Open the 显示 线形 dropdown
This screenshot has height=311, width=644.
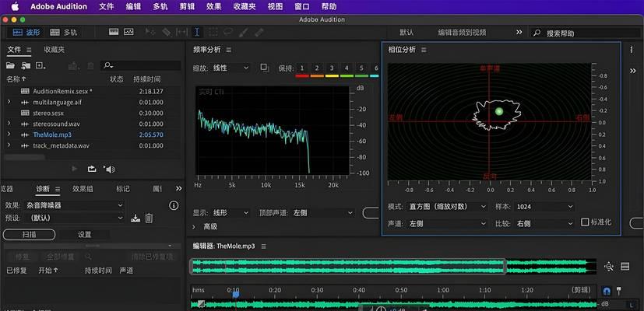pos(231,213)
